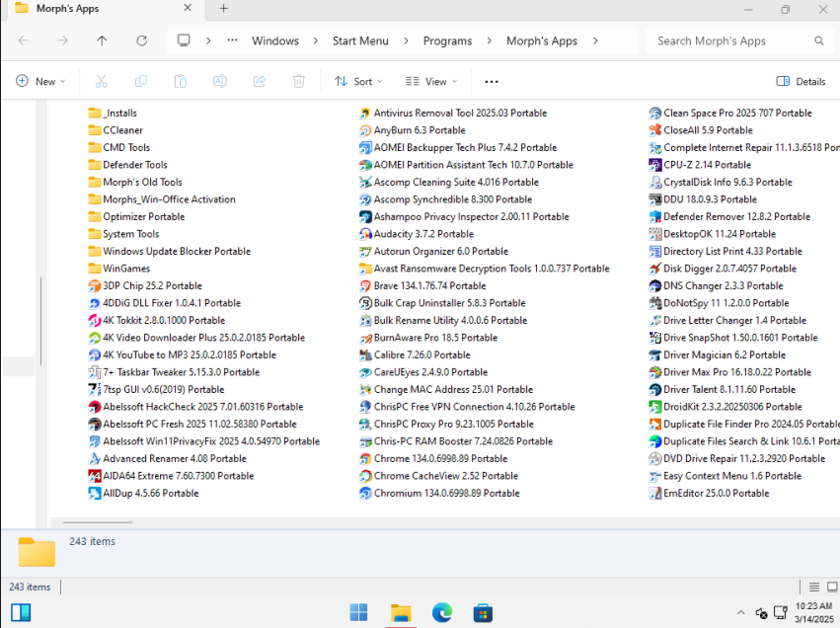Click the navigation pane vertical scrollbar

pyautogui.click(x=41, y=322)
